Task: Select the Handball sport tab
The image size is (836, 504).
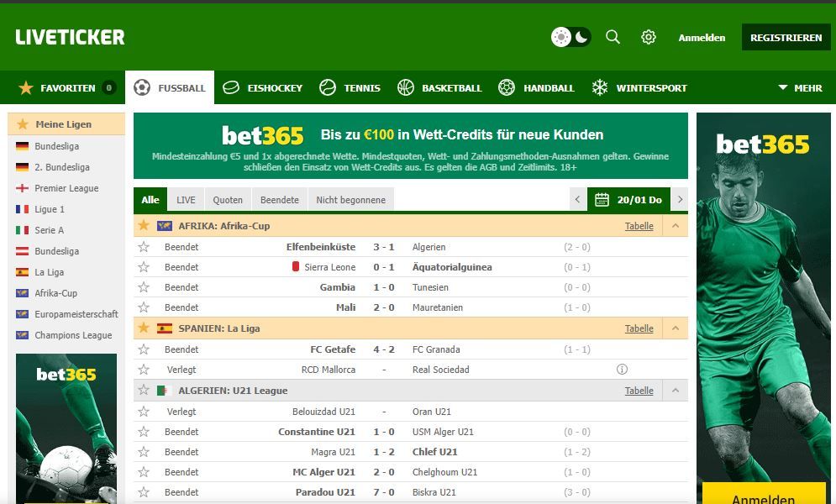Action: (536, 87)
